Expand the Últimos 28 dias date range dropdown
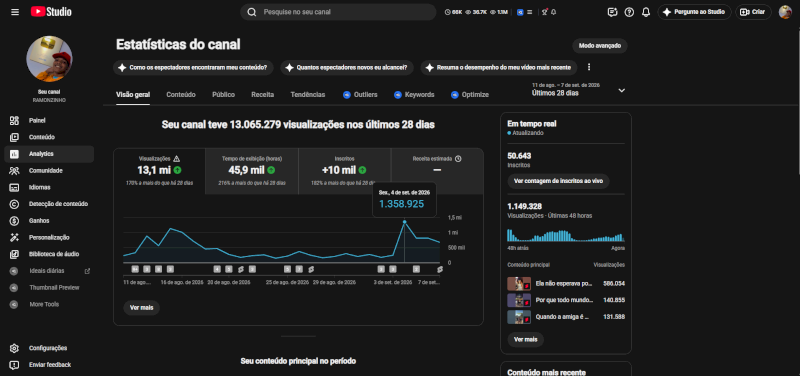The image size is (800, 376). coord(621,90)
